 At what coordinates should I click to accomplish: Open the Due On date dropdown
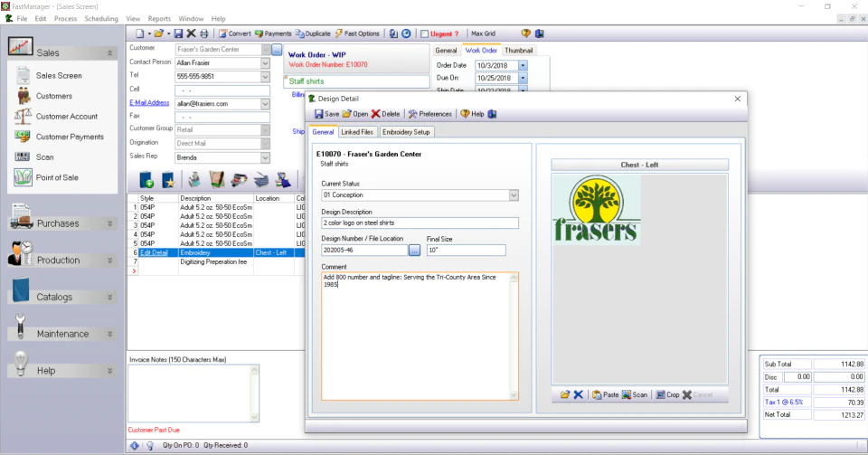(523, 78)
